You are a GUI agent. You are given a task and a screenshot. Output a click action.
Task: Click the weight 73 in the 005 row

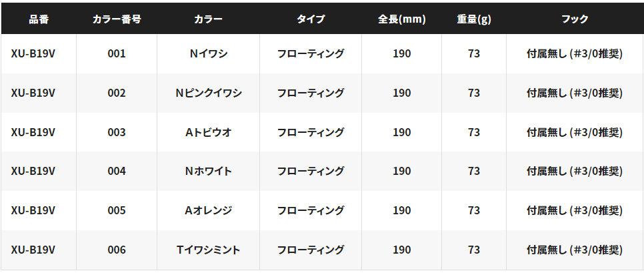tap(474, 210)
